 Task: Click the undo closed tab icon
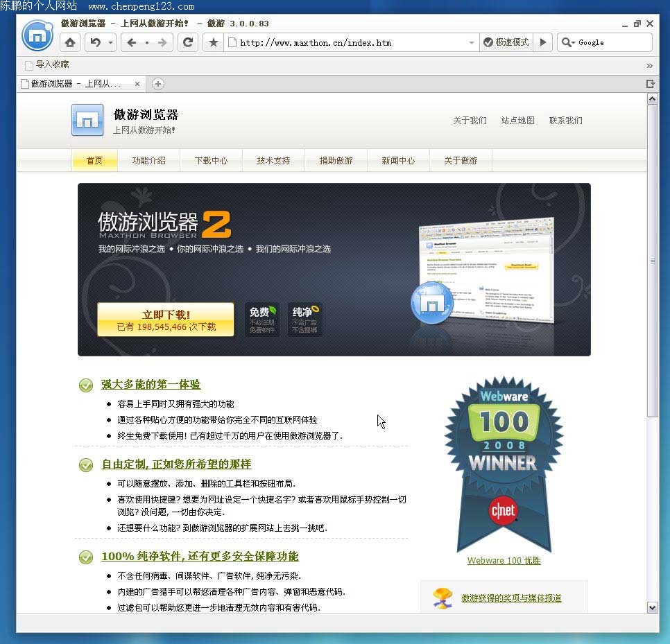(x=96, y=42)
